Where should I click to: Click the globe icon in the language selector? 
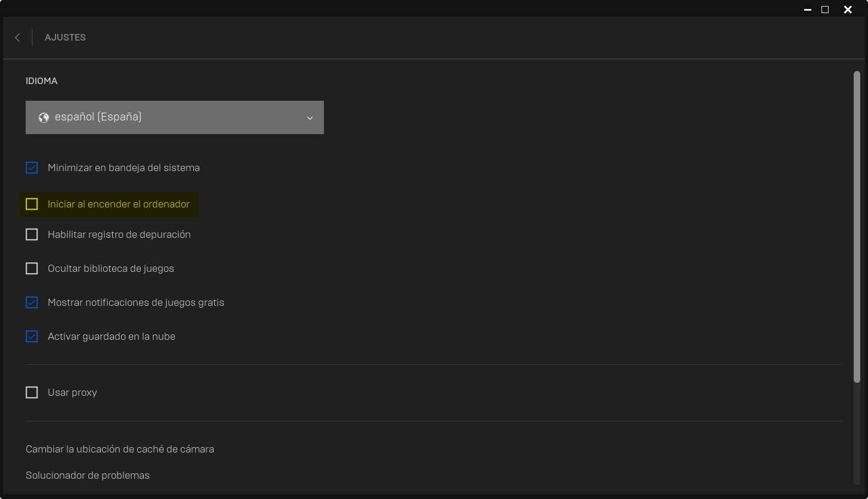click(x=44, y=117)
